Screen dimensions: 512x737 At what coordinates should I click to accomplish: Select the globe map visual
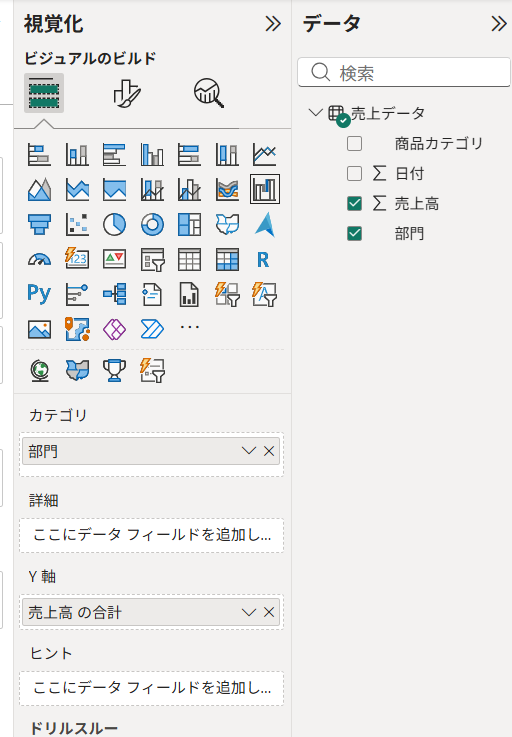(x=39, y=370)
